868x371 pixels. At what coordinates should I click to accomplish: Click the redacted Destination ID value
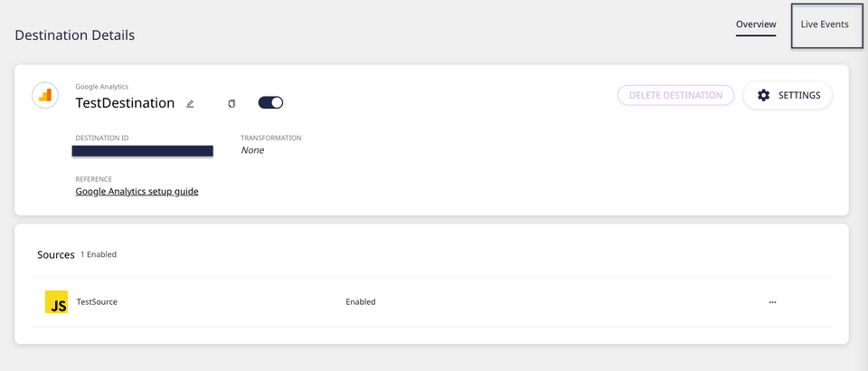(144, 151)
